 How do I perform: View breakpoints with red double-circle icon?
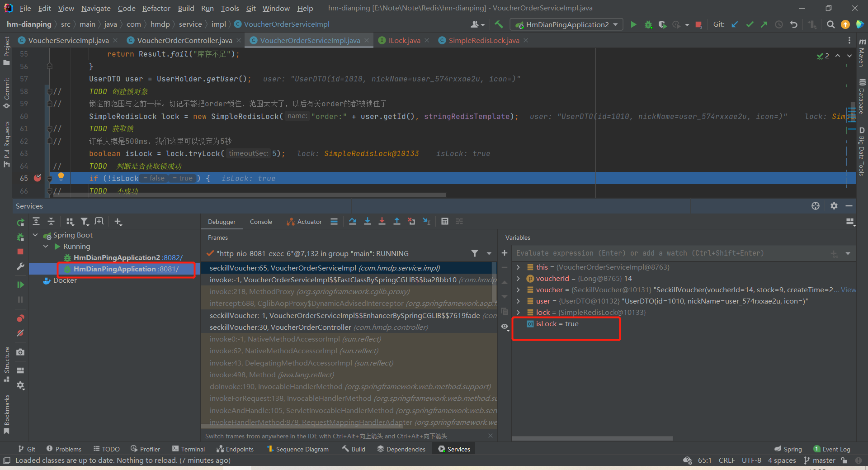[x=20, y=318]
